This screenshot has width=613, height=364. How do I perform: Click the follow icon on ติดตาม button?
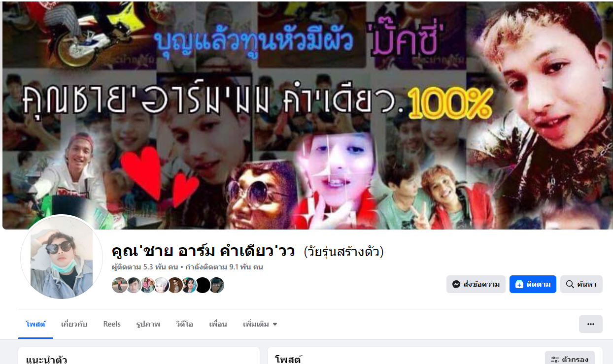click(519, 284)
